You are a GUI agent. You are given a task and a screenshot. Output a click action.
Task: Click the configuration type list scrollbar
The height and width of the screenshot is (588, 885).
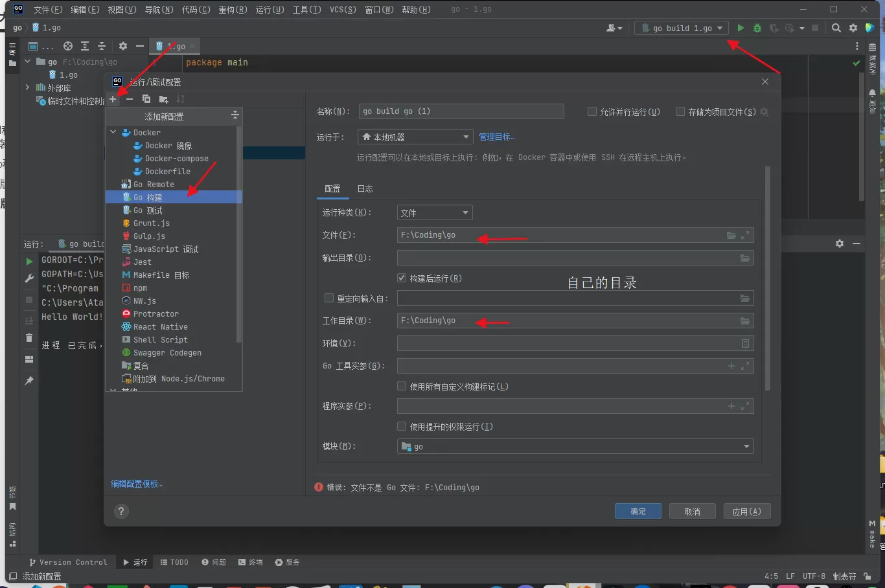click(239, 234)
